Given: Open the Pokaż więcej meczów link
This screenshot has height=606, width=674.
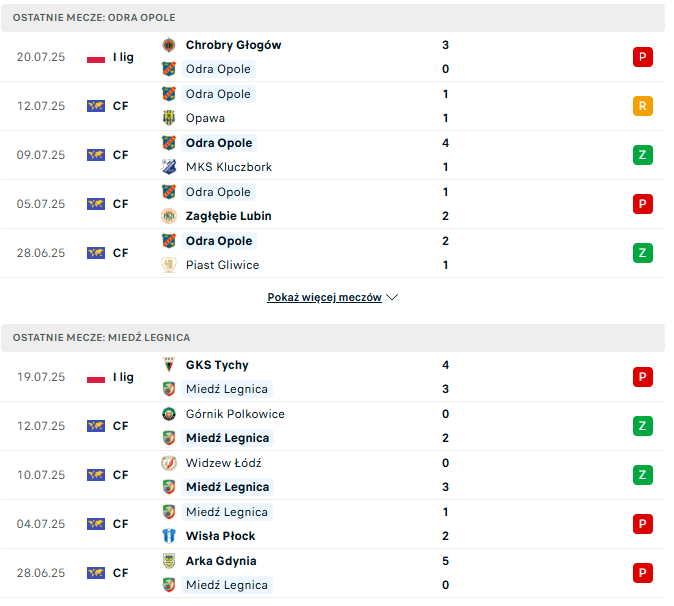Looking at the screenshot, I should click(x=325, y=297).
